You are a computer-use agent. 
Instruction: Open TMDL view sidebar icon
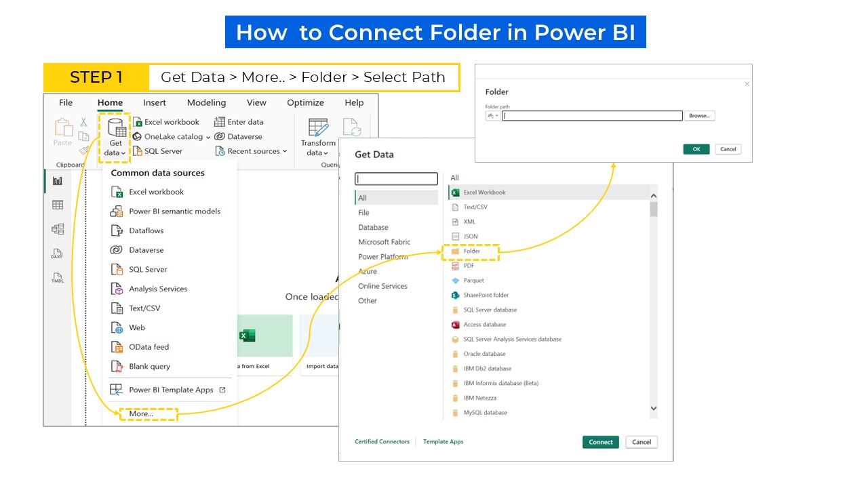click(x=58, y=278)
